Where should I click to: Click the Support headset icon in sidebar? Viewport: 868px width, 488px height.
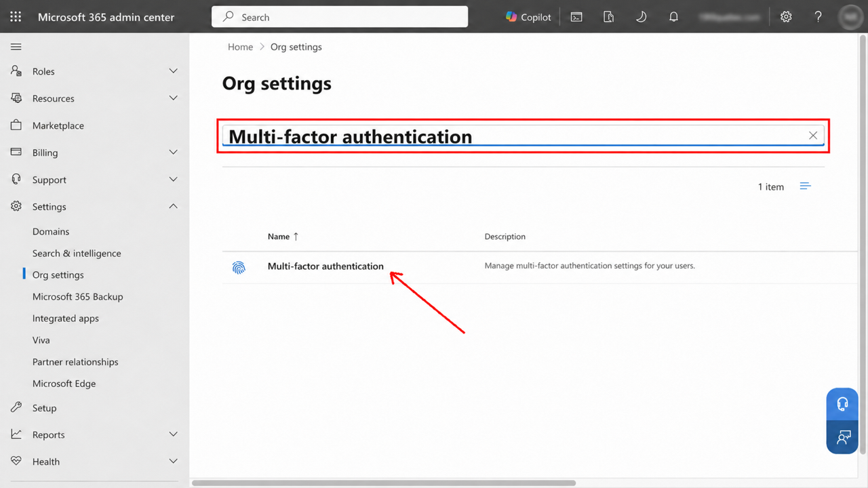16,180
